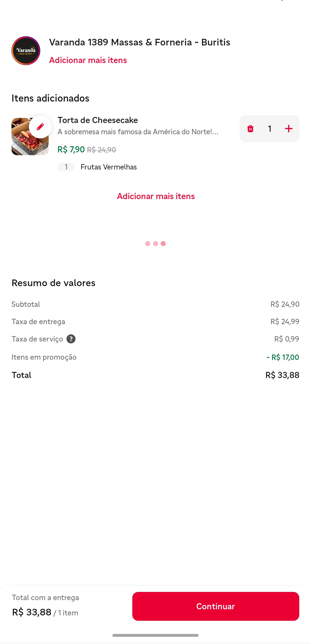
Task: Tap the Varanda 1389 Massas & Forneria name
Action: click(139, 42)
